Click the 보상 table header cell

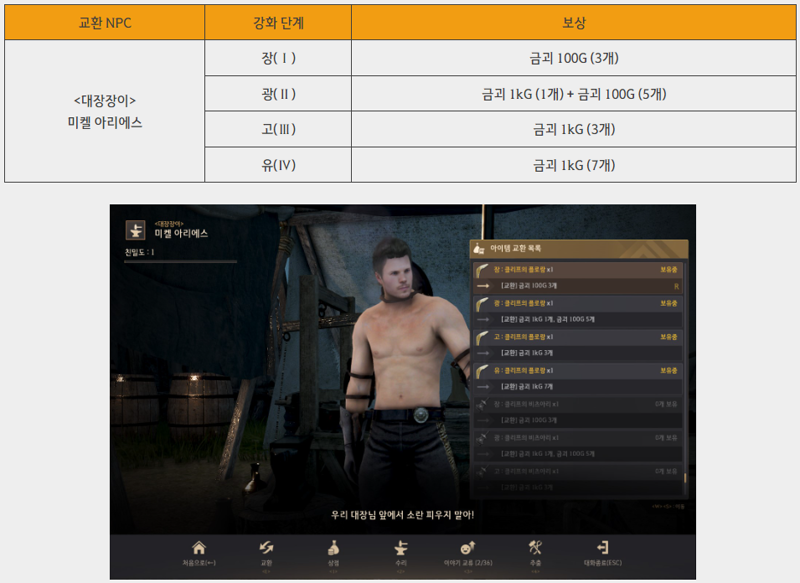[574, 22]
